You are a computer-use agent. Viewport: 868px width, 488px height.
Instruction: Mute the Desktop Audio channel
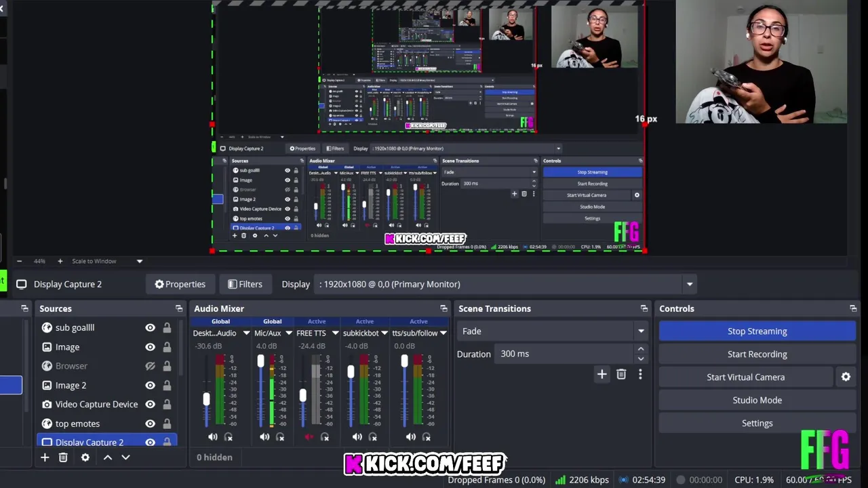(213, 437)
